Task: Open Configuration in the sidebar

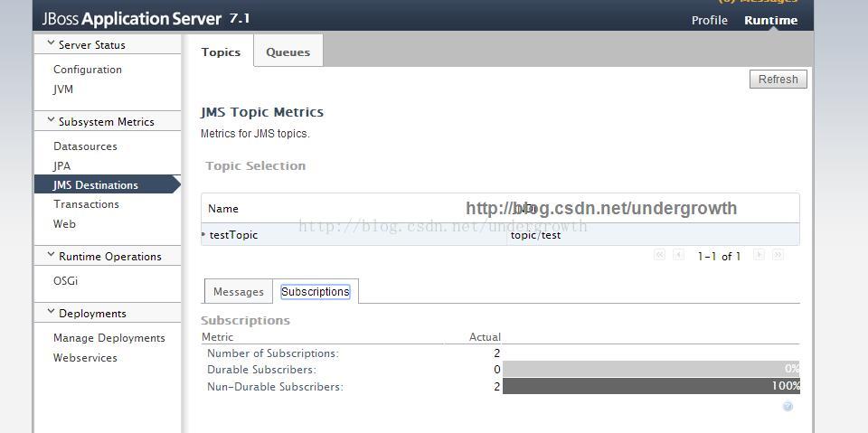Action: (88, 70)
